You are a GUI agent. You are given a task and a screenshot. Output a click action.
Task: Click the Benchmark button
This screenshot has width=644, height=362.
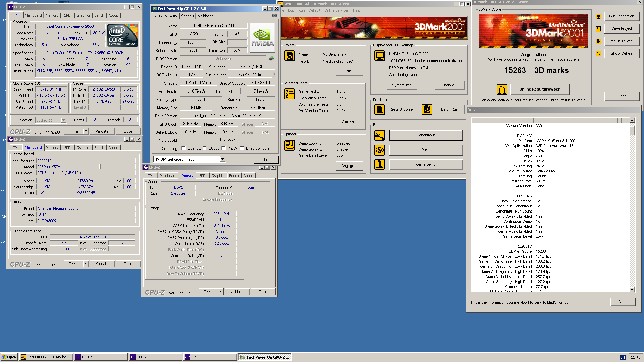click(x=426, y=135)
